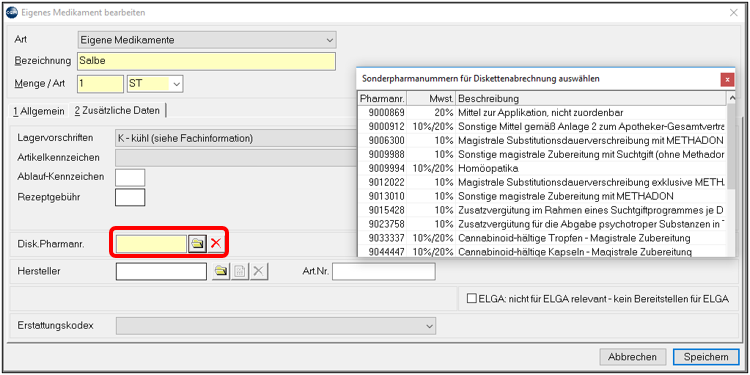Open the Lagervorschriften dropdown 'K - kühl'
This screenshot has height=375, width=750.
(x=236, y=139)
